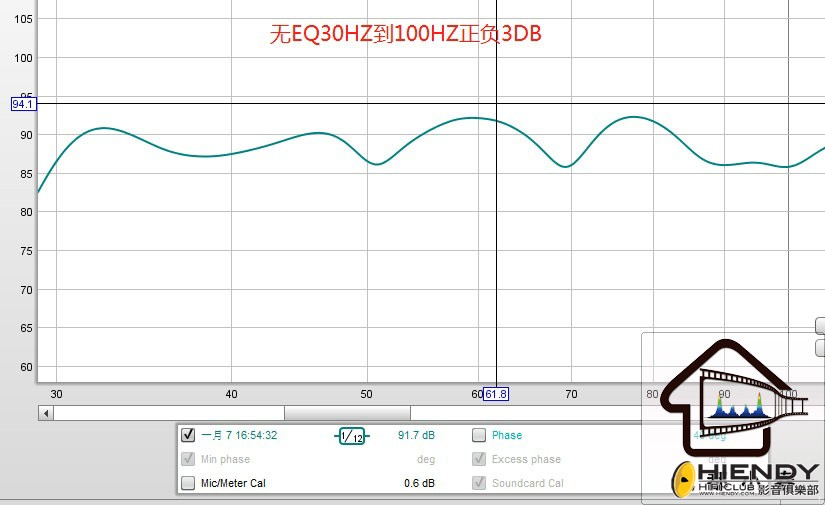This screenshot has width=825, height=505.
Task: Click the Phase label in the legend
Action: pyautogui.click(x=507, y=435)
